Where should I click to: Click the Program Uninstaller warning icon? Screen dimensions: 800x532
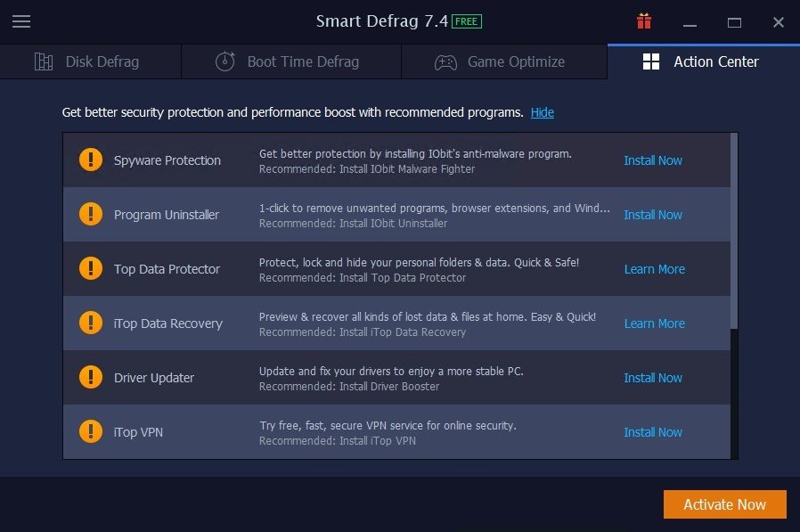click(x=91, y=215)
